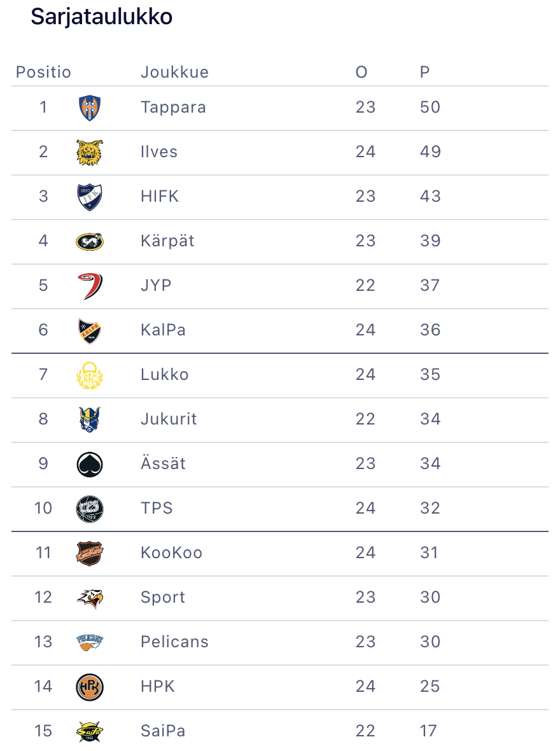
Task: Select the HIFK shield logo
Action: pos(89,197)
